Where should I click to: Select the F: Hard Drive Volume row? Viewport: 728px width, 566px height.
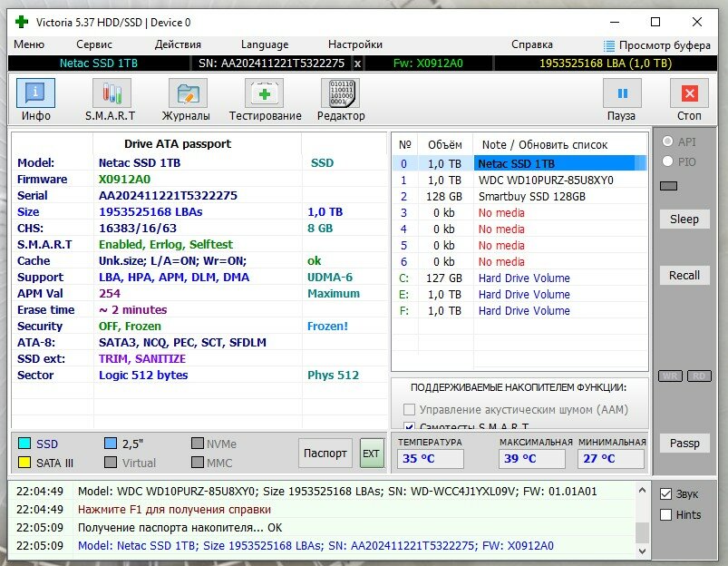(x=519, y=310)
